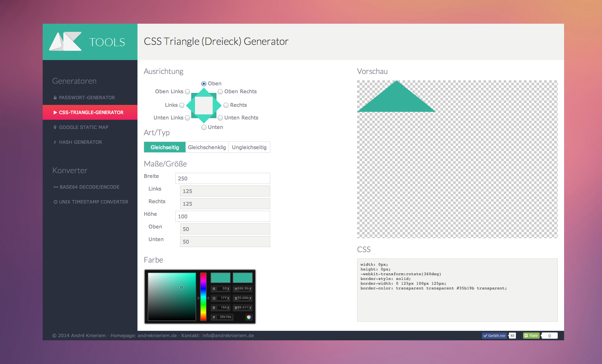Screen dimensions: 602x364
Task: Click the clock icon beside Unix Timestamp Converter
Action: (55, 202)
